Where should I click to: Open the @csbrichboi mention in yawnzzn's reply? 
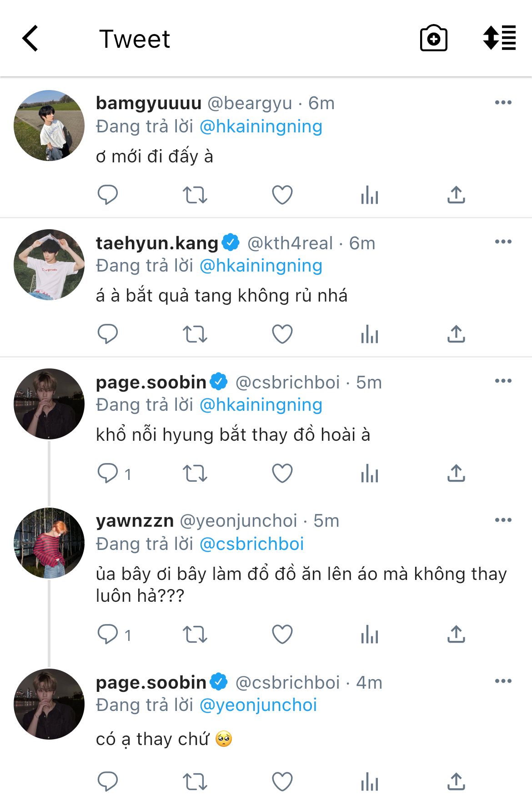click(x=252, y=544)
